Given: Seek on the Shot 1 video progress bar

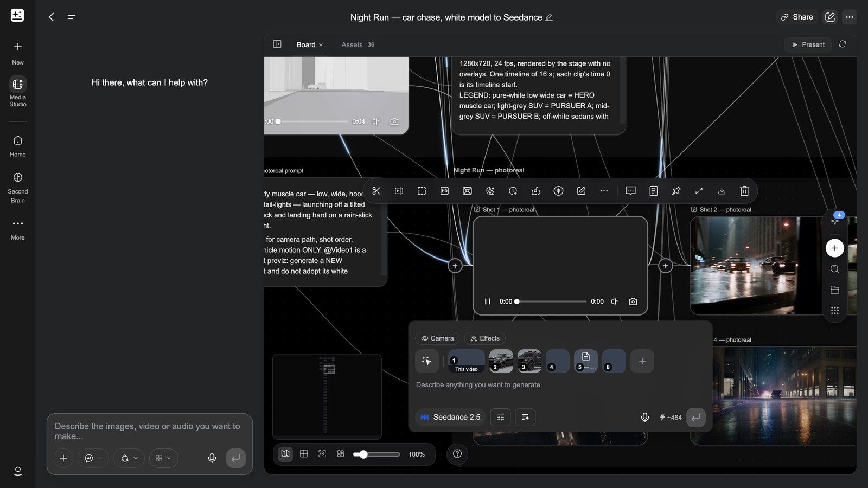Looking at the screenshot, I should pos(551,301).
